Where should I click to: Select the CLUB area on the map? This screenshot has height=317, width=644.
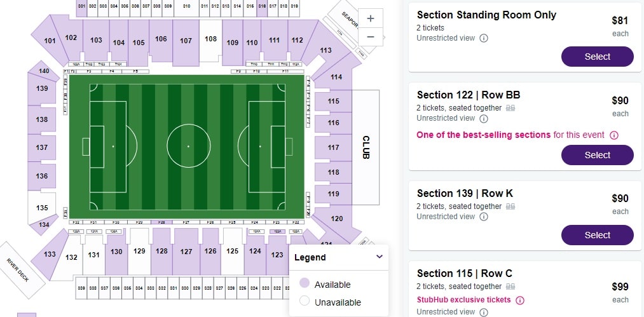(366, 147)
